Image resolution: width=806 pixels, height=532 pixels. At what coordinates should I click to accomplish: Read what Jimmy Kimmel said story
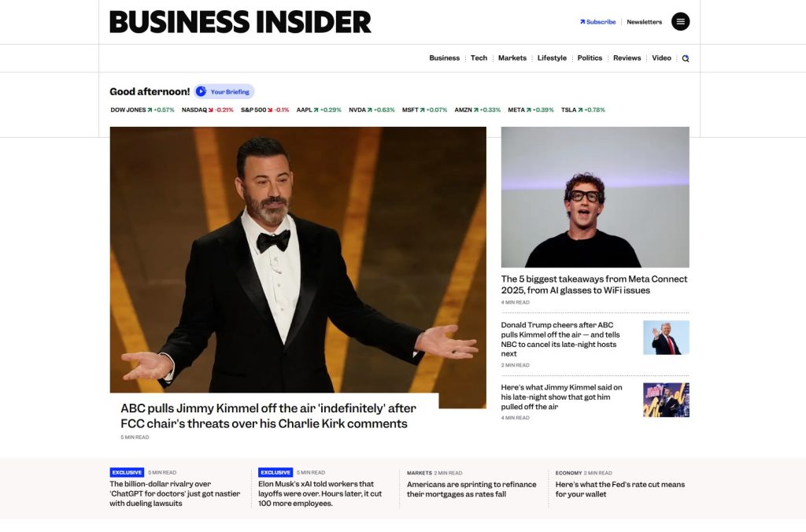(x=561, y=397)
